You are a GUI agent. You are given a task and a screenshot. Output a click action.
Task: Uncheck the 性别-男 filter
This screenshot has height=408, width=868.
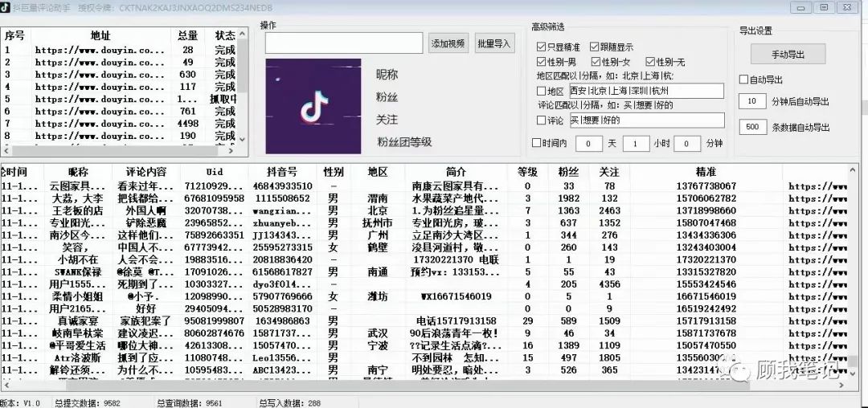click(x=541, y=62)
